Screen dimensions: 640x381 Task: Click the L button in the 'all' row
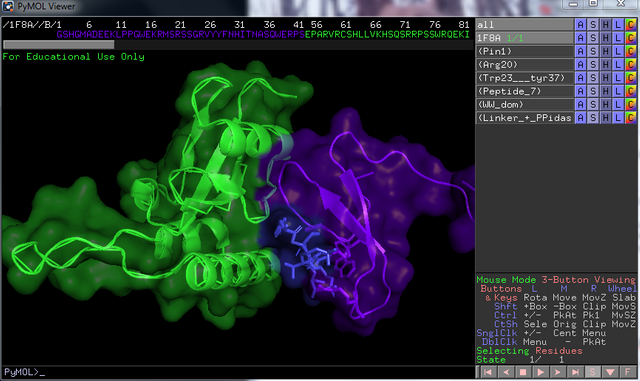[618, 25]
